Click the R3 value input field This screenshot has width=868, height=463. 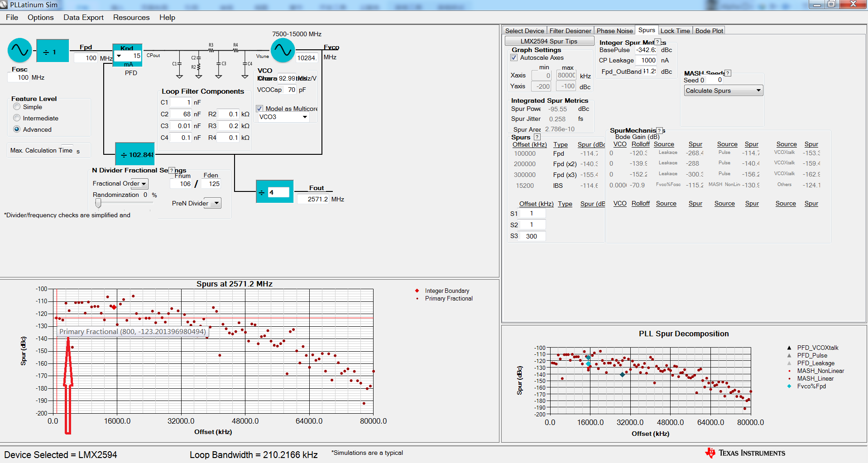tap(229, 126)
